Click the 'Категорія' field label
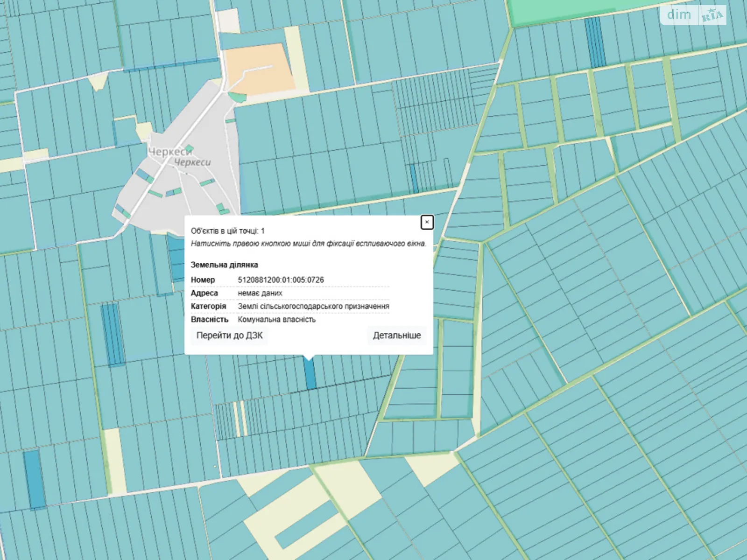This screenshot has height=560, width=747. click(x=208, y=307)
